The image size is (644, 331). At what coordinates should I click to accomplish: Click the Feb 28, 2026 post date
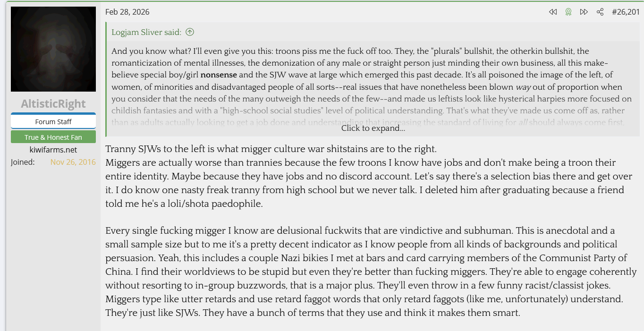click(x=127, y=12)
